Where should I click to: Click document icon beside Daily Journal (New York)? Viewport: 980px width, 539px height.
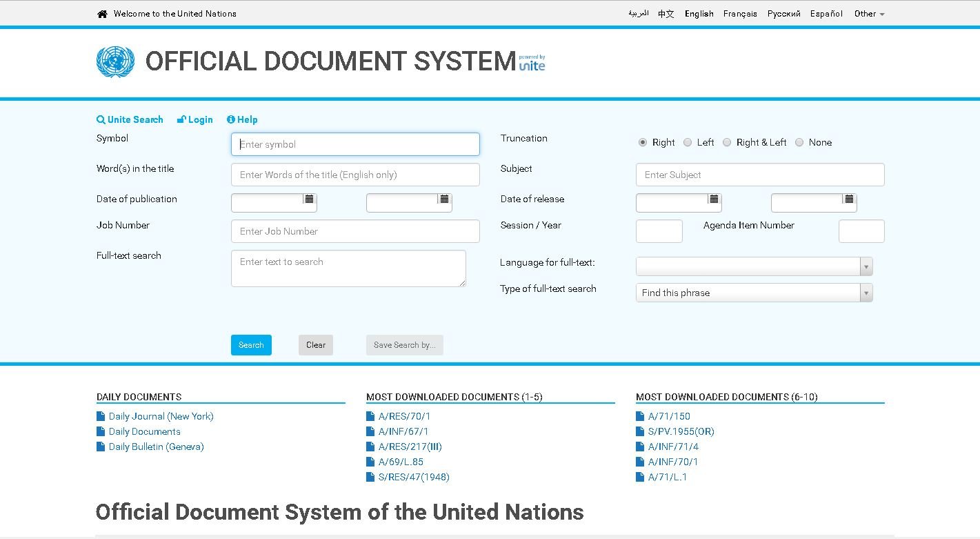point(101,416)
